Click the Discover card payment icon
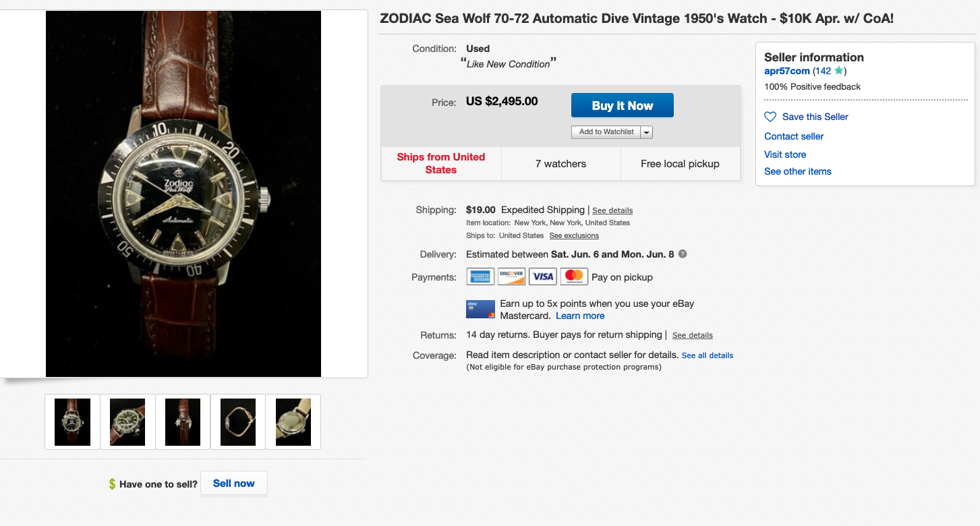980x526 pixels. 511,276
